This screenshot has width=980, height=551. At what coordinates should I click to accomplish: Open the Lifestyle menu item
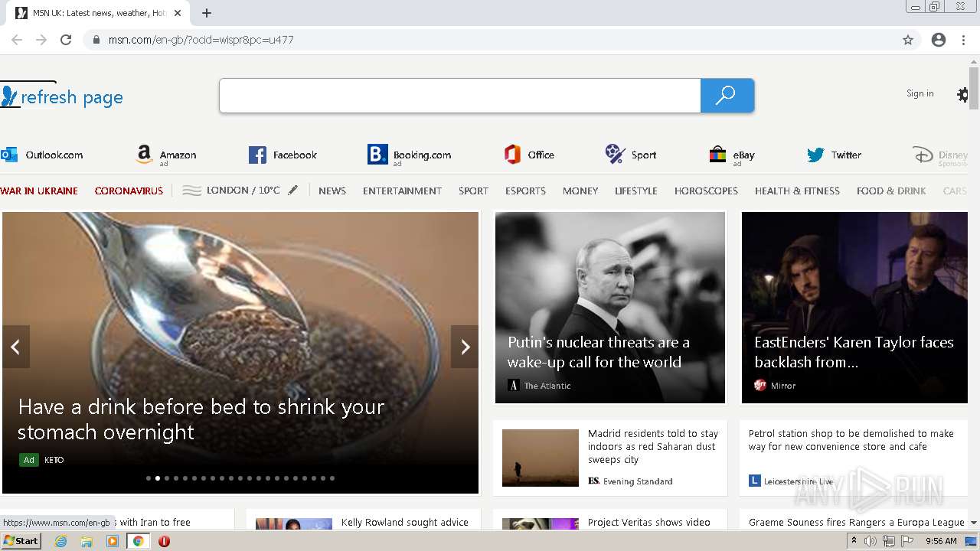(636, 191)
